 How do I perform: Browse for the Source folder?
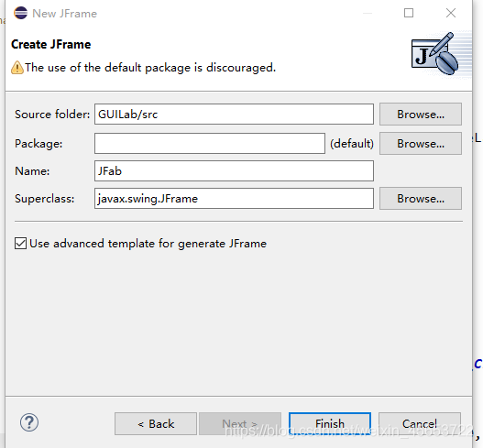(421, 115)
